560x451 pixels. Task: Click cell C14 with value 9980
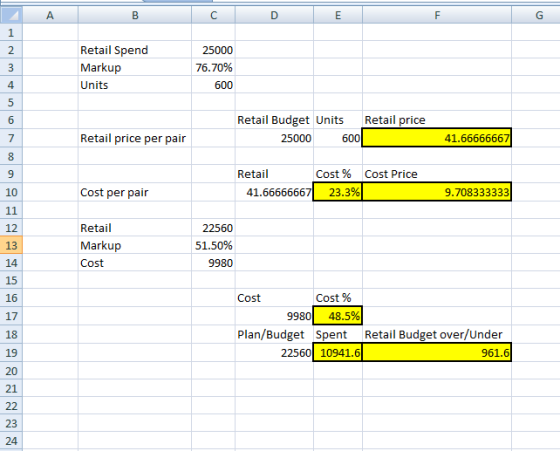click(213, 263)
